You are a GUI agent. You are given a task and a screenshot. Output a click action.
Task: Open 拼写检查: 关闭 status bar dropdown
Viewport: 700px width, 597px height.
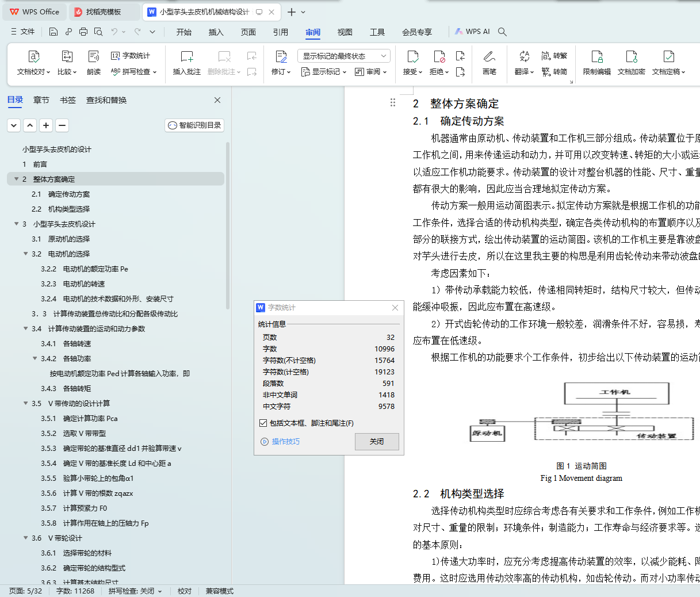135,591
